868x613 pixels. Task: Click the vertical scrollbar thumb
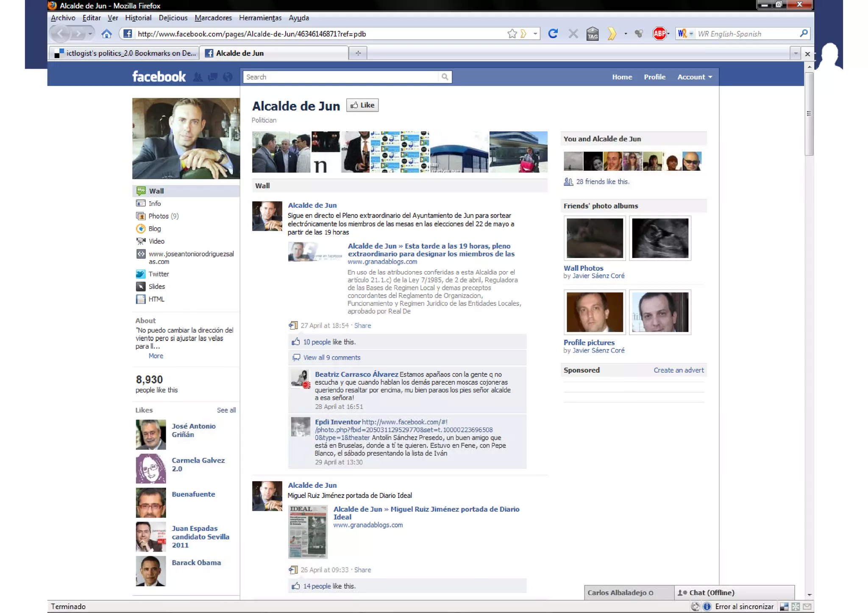click(809, 114)
